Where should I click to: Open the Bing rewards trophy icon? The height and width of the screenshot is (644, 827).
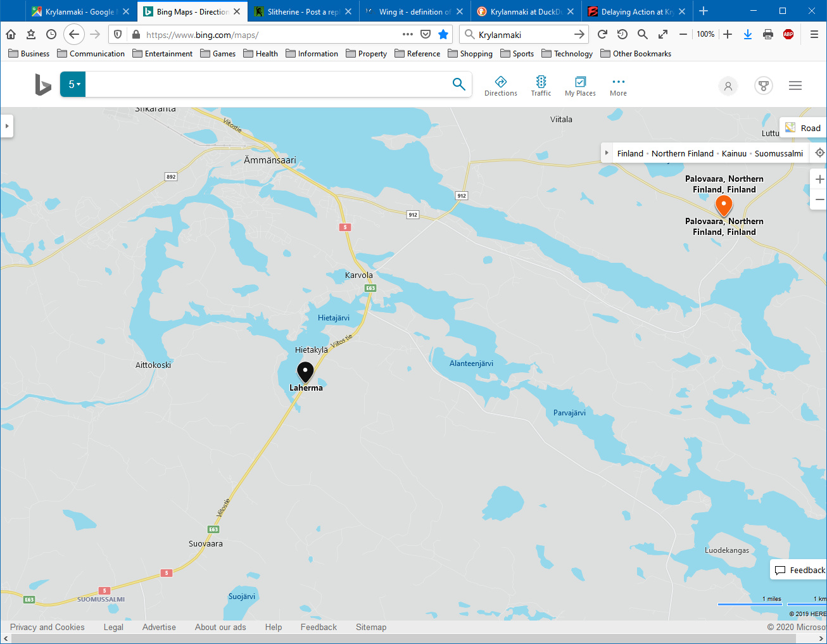(x=764, y=85)
